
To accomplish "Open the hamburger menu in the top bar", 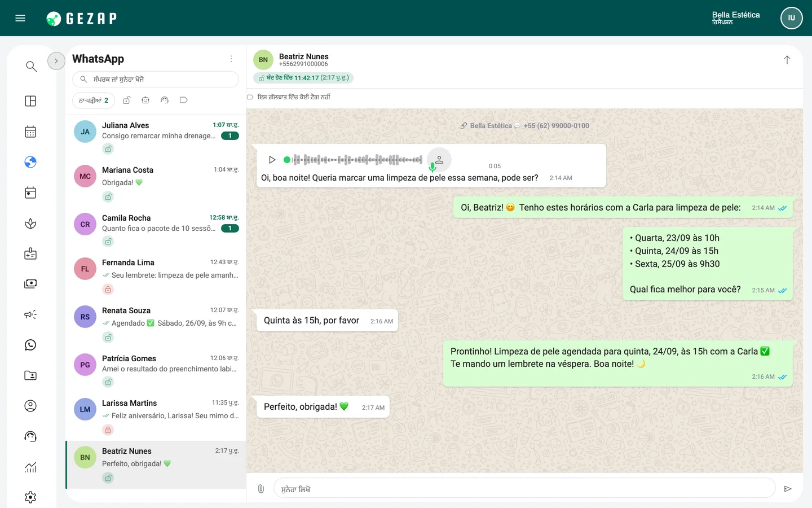I will pos(20,18).
